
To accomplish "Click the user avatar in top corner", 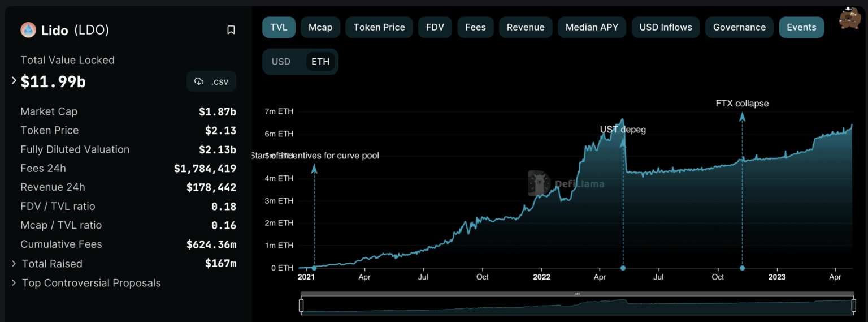I will pyautogui.click(x=849, y=18).
